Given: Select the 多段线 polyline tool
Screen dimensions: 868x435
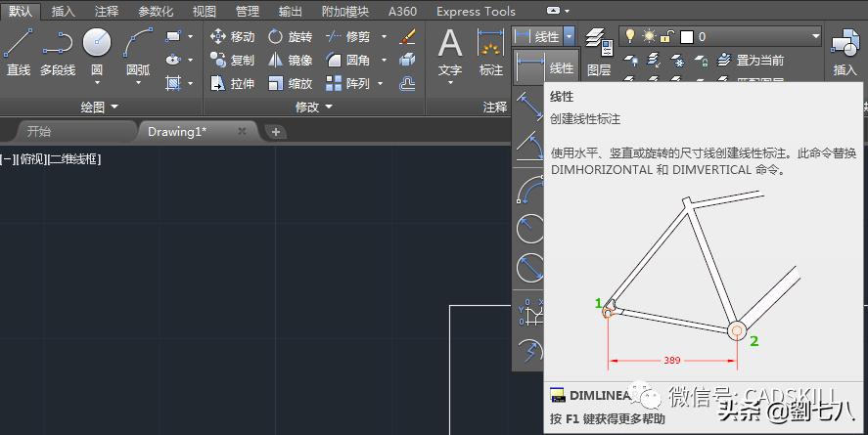Looking at the screenshot, I should point(58,54).
